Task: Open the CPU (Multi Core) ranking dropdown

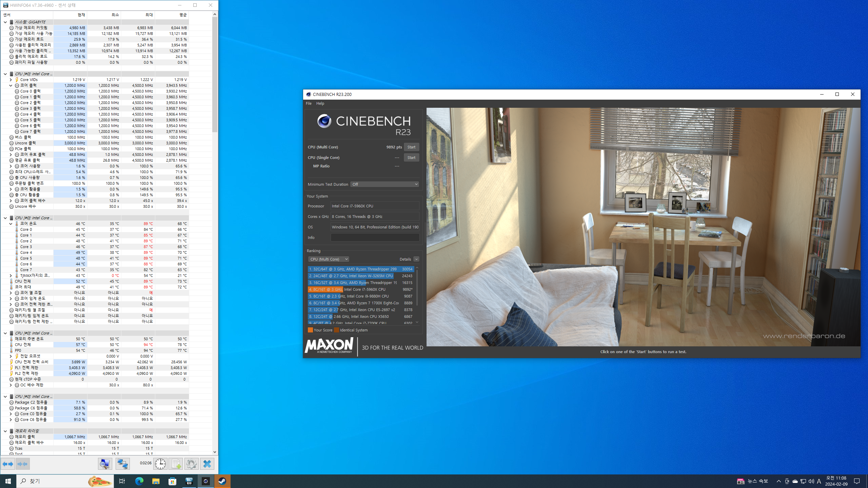Action: tap(329, 259)
